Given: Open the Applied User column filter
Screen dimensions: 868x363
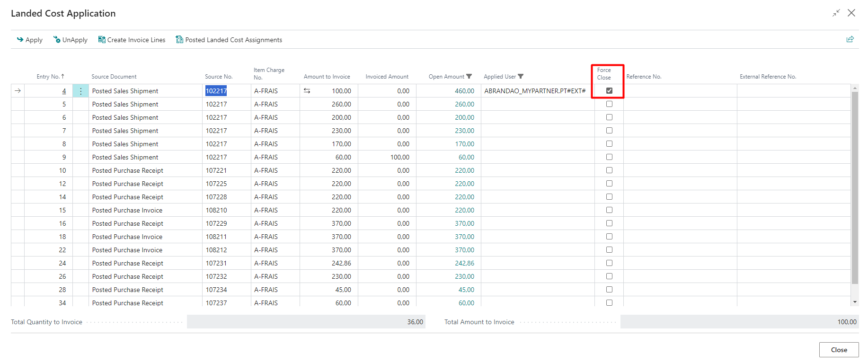Looking at the screenshot, I should [521, 77].
